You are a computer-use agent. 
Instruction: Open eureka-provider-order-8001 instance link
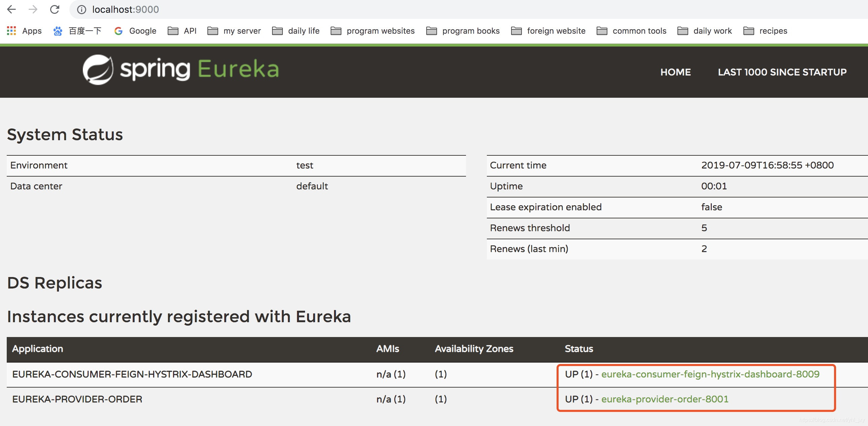(665, 399)
